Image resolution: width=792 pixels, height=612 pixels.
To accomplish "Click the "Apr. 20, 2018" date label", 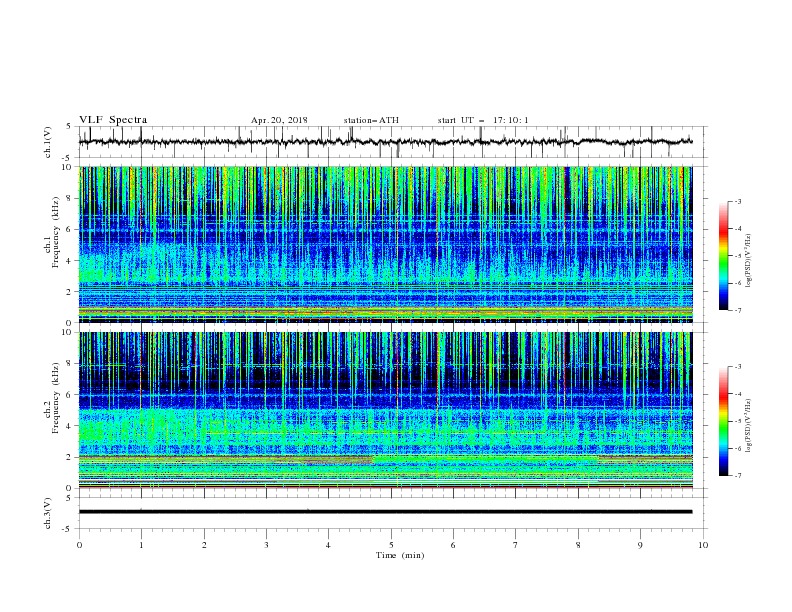I will click(279, 120).
